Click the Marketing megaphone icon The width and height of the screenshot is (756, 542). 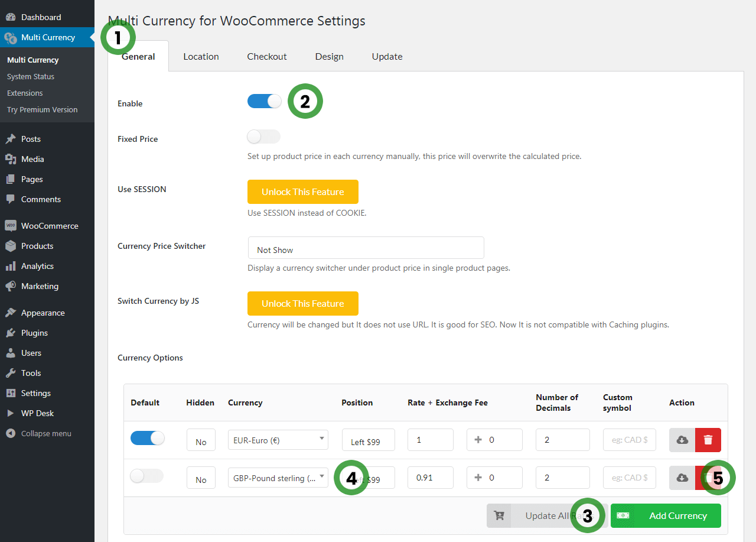point(11,286)
